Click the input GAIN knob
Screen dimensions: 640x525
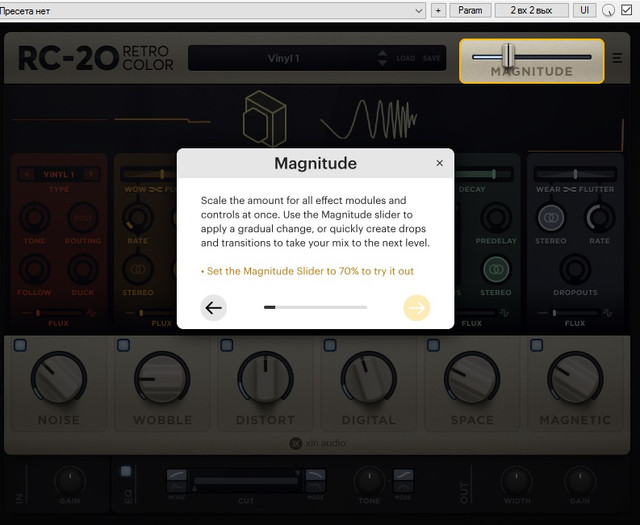click(x=70, y=481)
